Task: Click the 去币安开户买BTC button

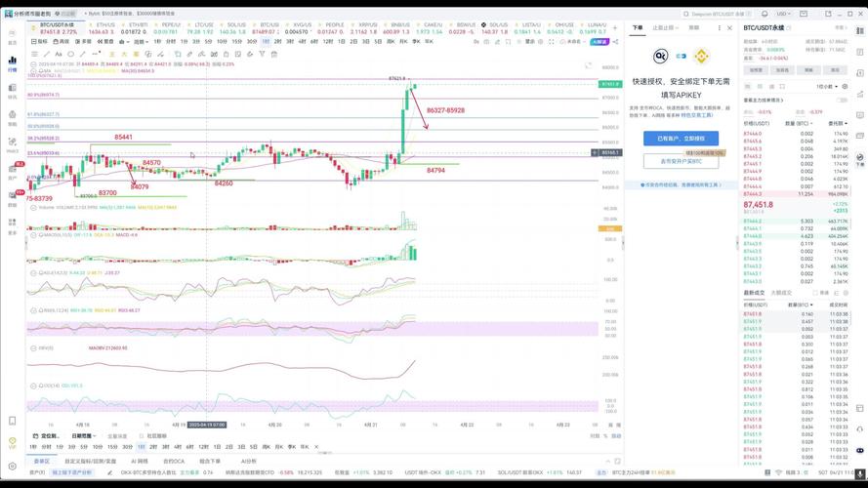Action: pos(681,161)
